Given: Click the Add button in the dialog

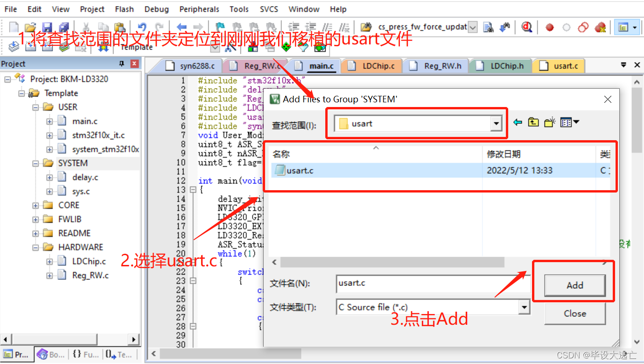Looking at the screenshot, I should coord(575,285).
